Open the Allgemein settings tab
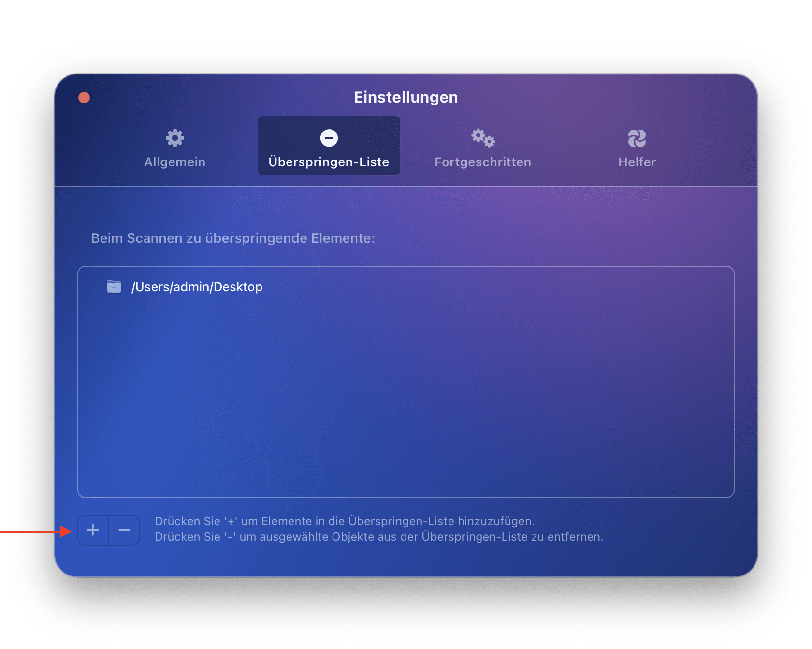The width and height of the screenshot is (812, 649). coord(174,148)
